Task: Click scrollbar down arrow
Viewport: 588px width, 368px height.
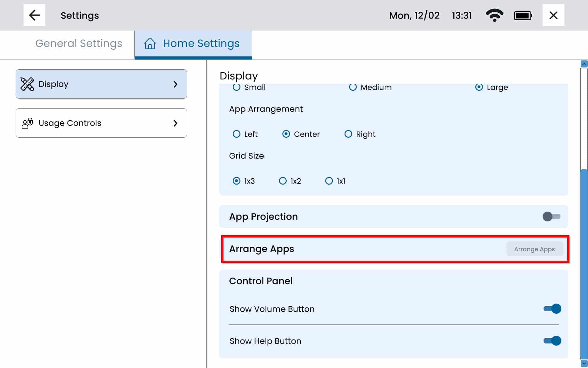Action: point(584,363)
